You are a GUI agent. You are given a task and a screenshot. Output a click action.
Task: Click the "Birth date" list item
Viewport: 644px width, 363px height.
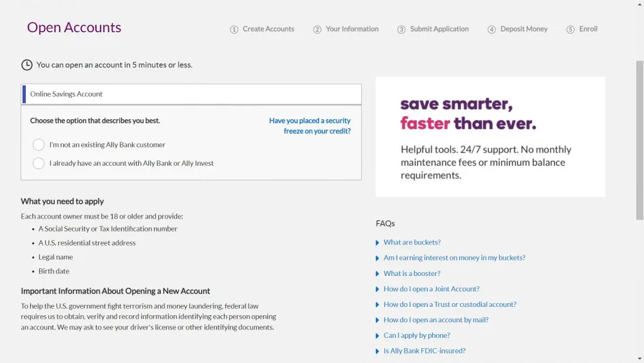(x=54, y=271)
